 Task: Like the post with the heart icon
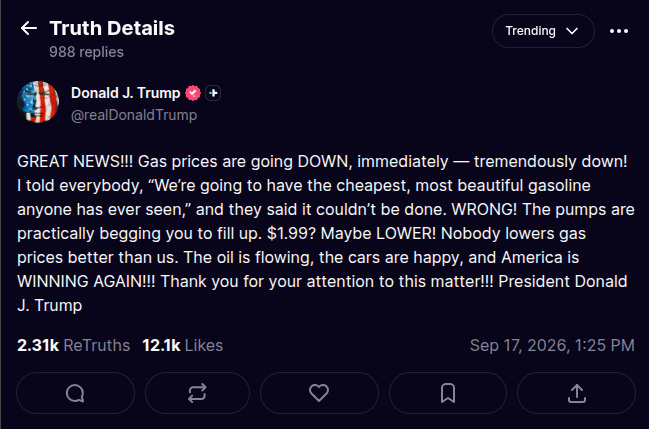coord(319,393)
